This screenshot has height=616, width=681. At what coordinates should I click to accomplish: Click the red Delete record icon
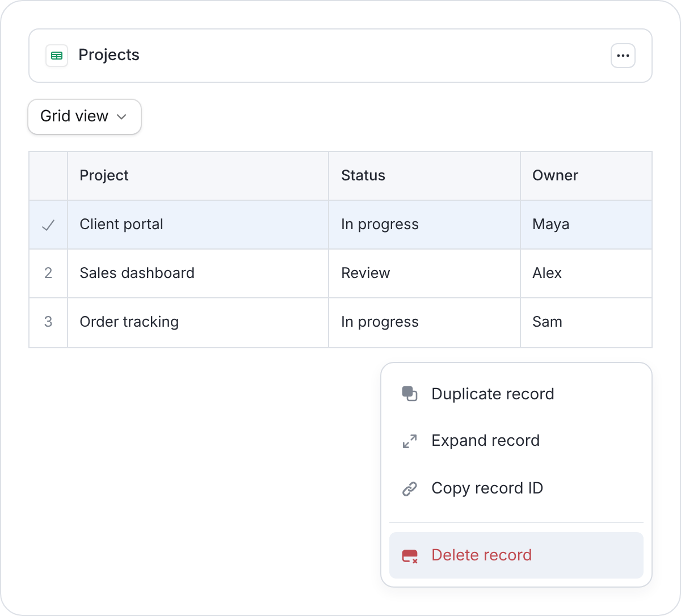tap(410, 556)
